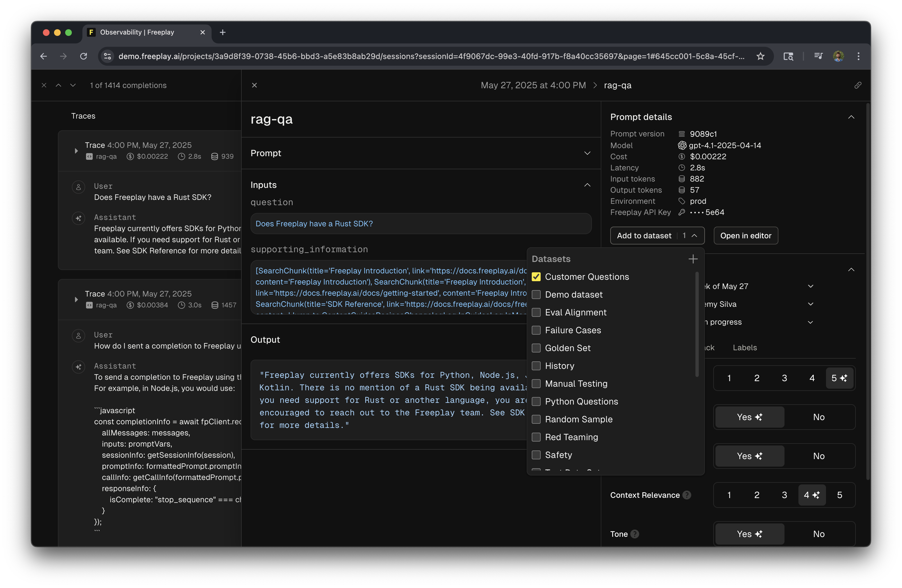The height and width of the screenshot is (588, 902).
Task: Select No for Tone
Action: (x=819, y=534)
